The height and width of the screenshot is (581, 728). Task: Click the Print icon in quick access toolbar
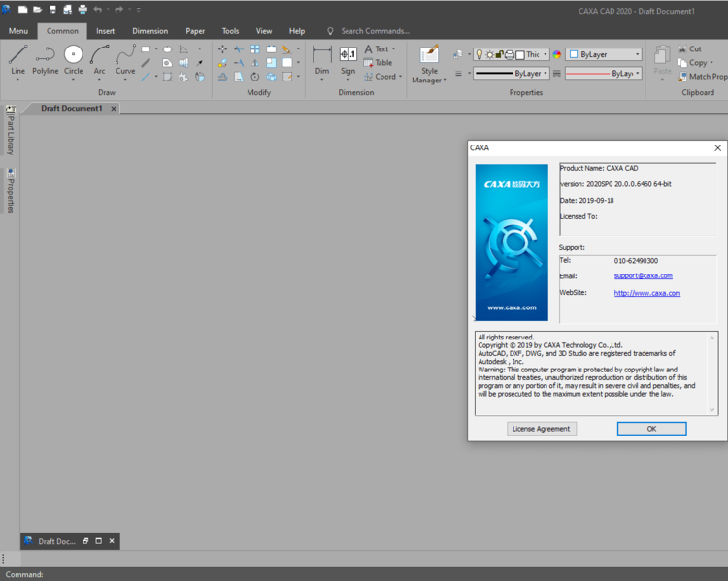pyautogui.click(x=83, y=9)
